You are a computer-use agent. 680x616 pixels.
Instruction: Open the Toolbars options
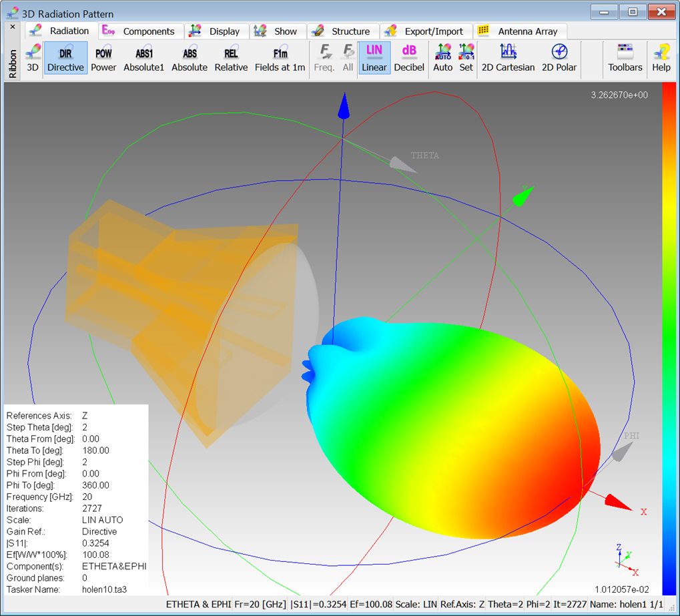click(x=625, y=59)
